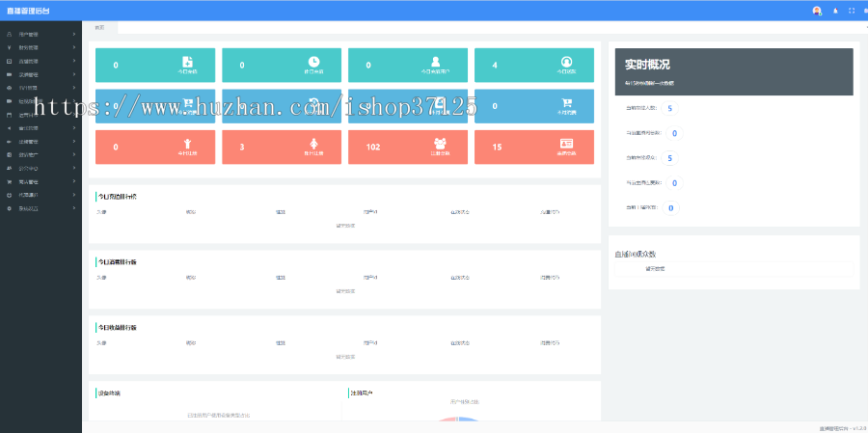Click the shopping cart icon in sidebar

9,181
